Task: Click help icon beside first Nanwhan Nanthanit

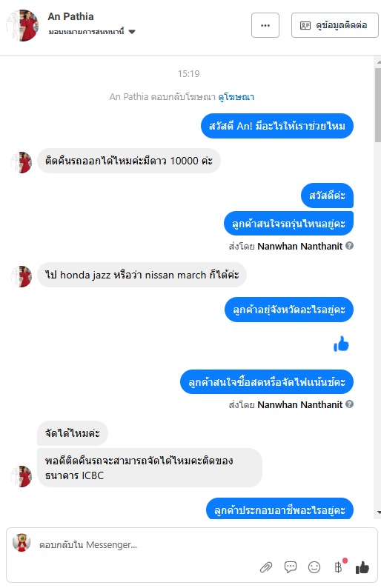Action: pyautogui.click(x=349, y=246)
